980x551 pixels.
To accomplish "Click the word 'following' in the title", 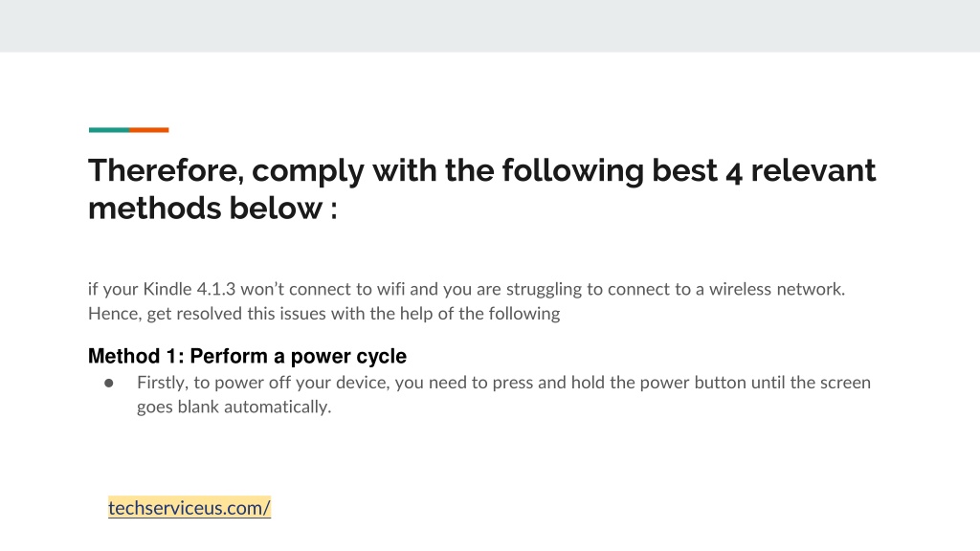I will (573, 171).
